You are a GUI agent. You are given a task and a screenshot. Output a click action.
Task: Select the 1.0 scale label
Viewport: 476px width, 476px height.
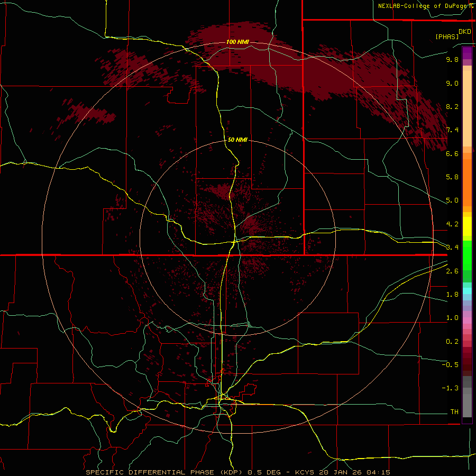pyautogui.click(x=452, y=318)
